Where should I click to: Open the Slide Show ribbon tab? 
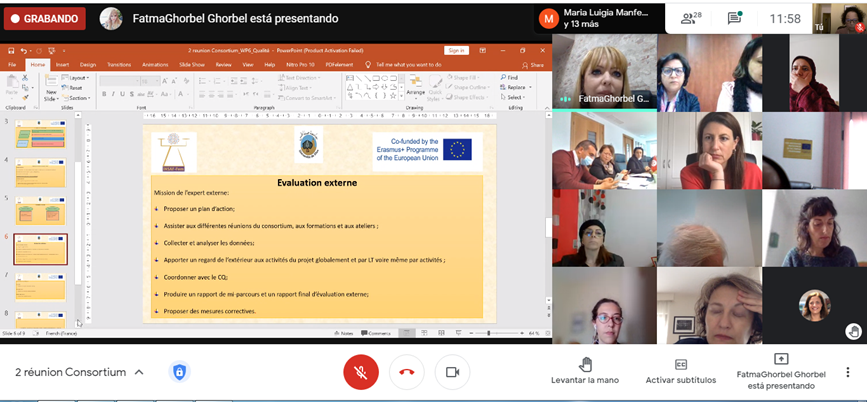click(192, 65)
